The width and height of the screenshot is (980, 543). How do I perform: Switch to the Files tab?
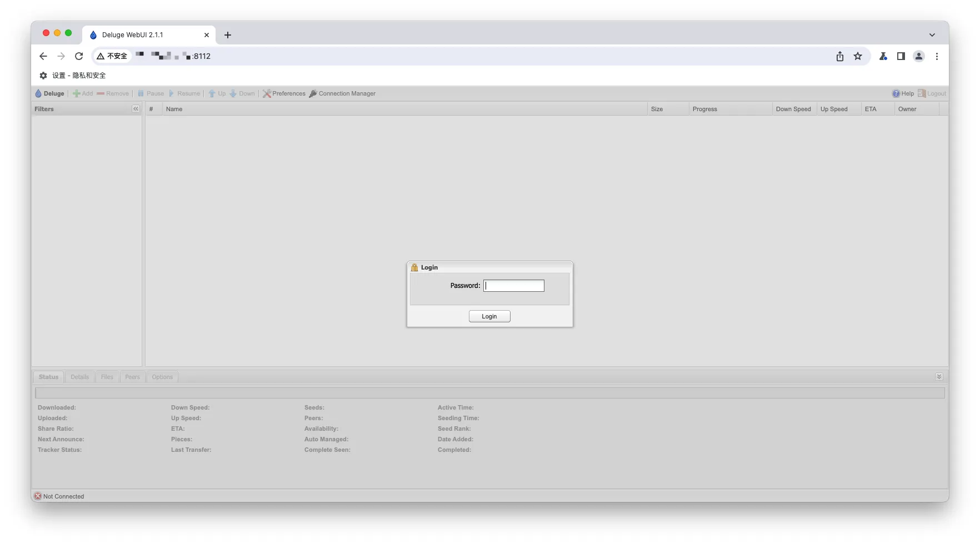coord(107,377)
